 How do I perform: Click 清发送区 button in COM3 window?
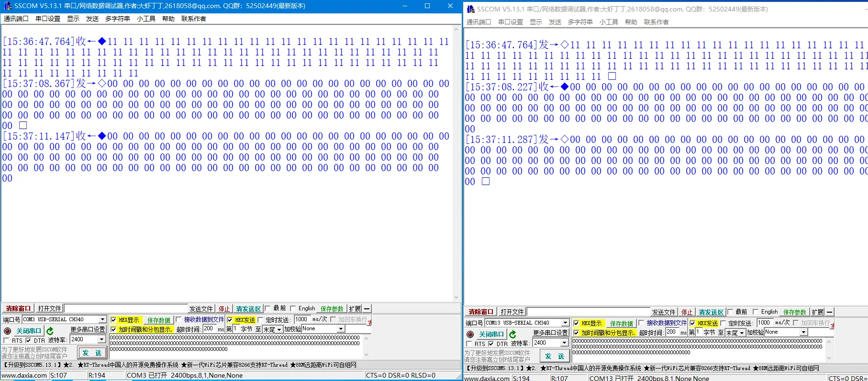click(x=248, y=309)
